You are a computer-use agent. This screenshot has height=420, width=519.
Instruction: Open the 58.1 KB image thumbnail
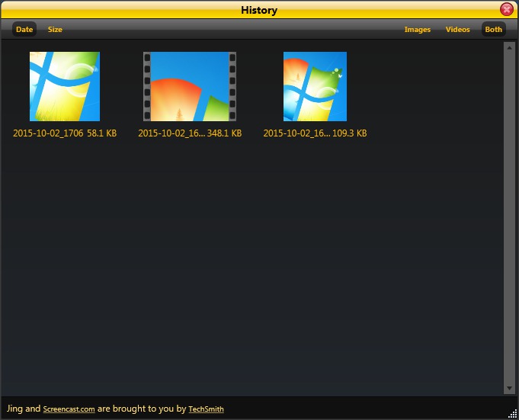click(x=65, y=86)
